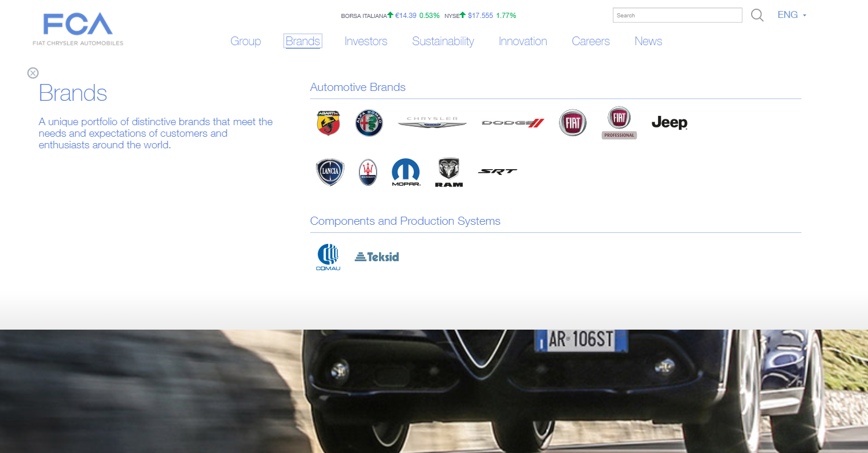The height and width of the screenshot is (453, 868).
Task: Open the Sustainability menu
Action: (443, 41)
